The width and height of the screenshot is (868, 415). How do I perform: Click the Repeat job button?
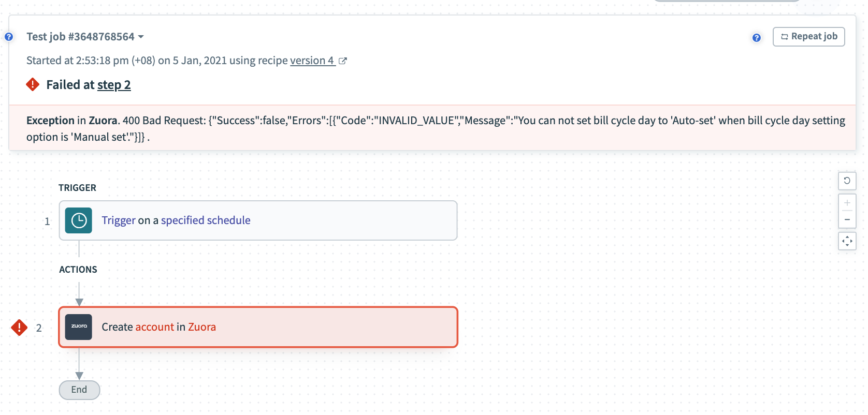[808, 36]
